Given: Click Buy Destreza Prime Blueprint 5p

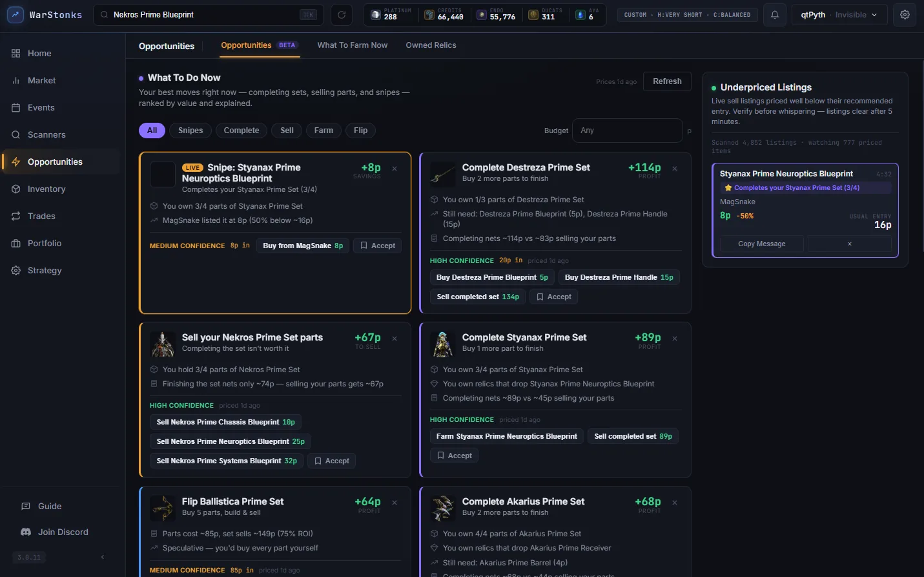Looking at the screenshot, I should (x=492, y=277).
